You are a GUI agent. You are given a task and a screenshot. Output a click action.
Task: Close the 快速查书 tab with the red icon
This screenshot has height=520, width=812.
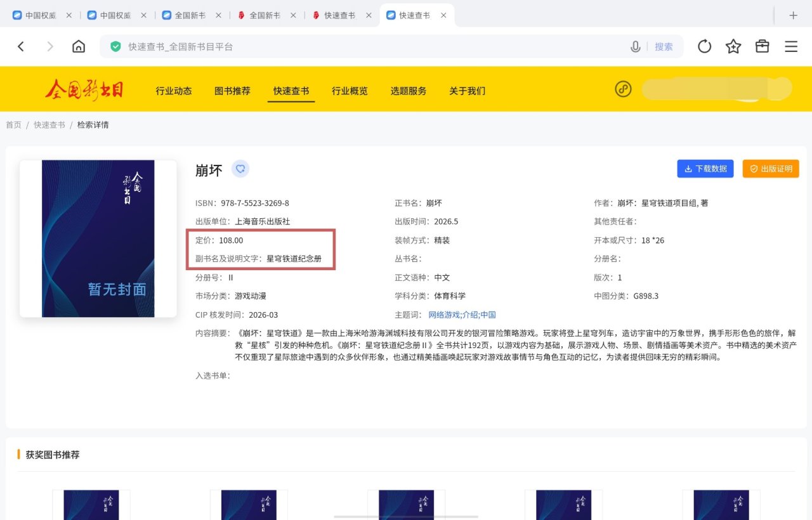coord(368,15)
